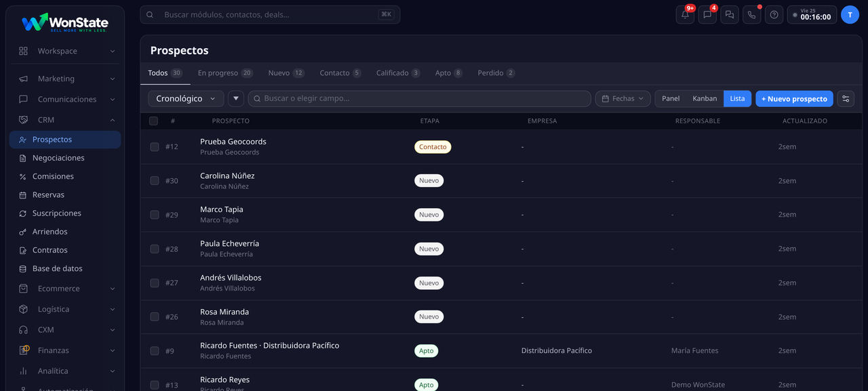Image resolution: width=868 pixels, height=391 pixels.
Task: Check the Rosa Miranda row checkbox
Action: click(155, 317)
